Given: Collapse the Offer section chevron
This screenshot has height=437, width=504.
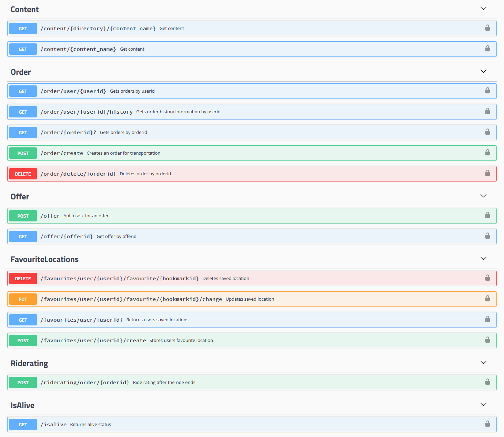Looking at the screenshot, I should click(x=483, y=196).
